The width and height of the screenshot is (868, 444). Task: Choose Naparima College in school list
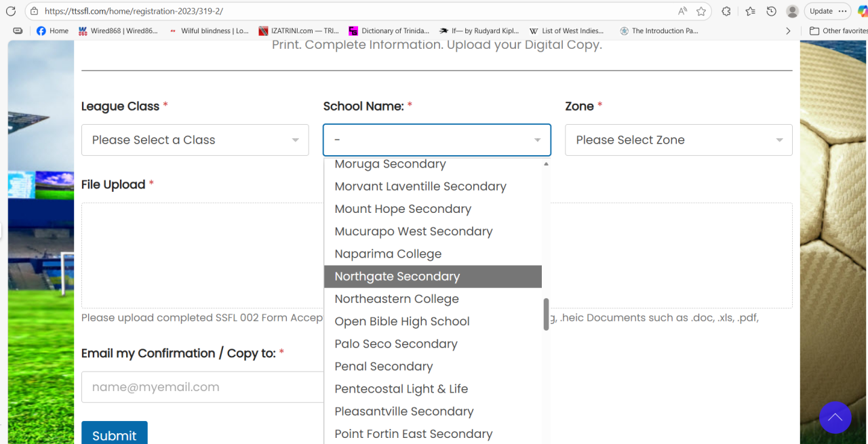click(x=388, y=254)
